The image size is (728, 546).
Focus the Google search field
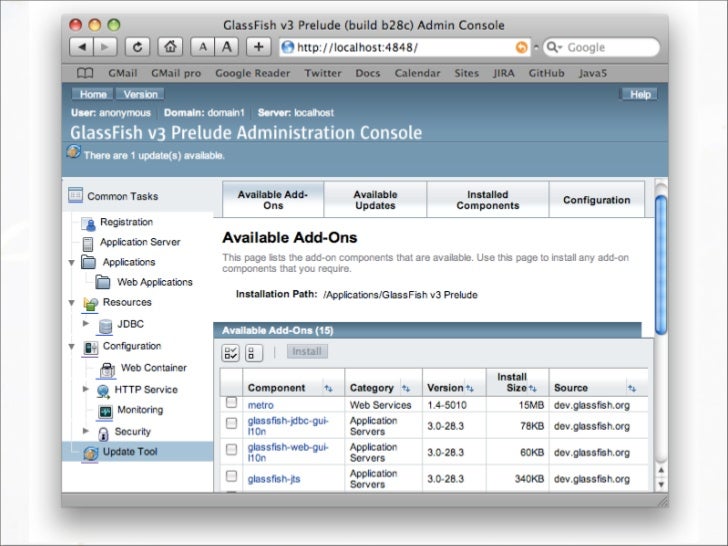602,47
